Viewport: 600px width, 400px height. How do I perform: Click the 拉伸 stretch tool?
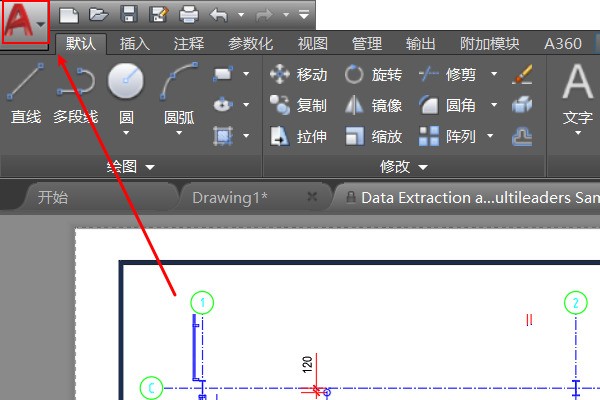point(298,136)
